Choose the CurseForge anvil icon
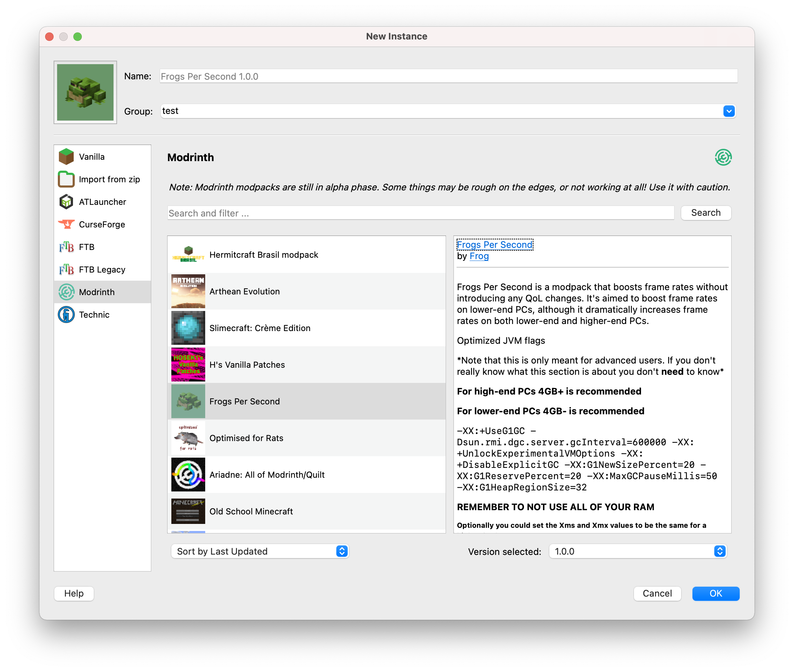Image resolution: width=794 pixels, height=672 pixels. [x=66, y=224]
